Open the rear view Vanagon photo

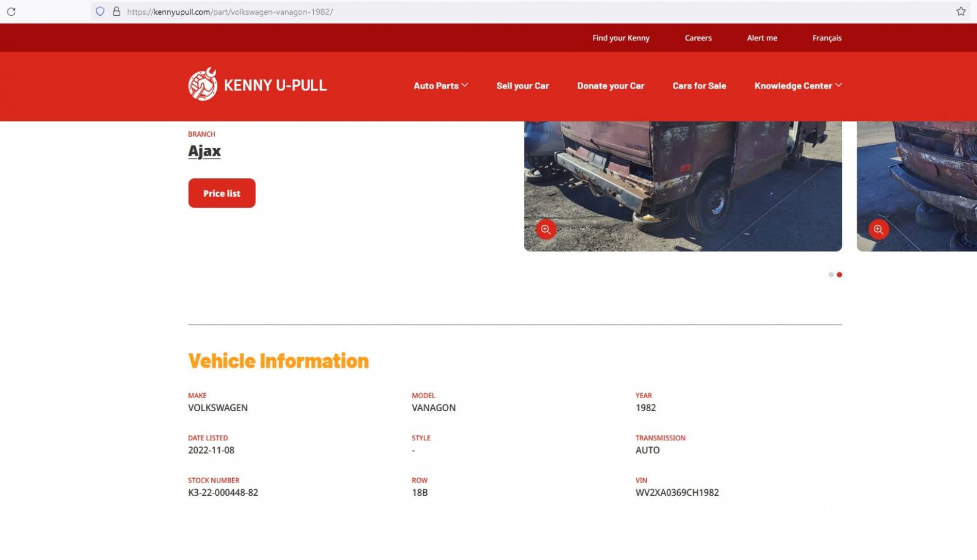pyautogui.click(x=683, y=186)
